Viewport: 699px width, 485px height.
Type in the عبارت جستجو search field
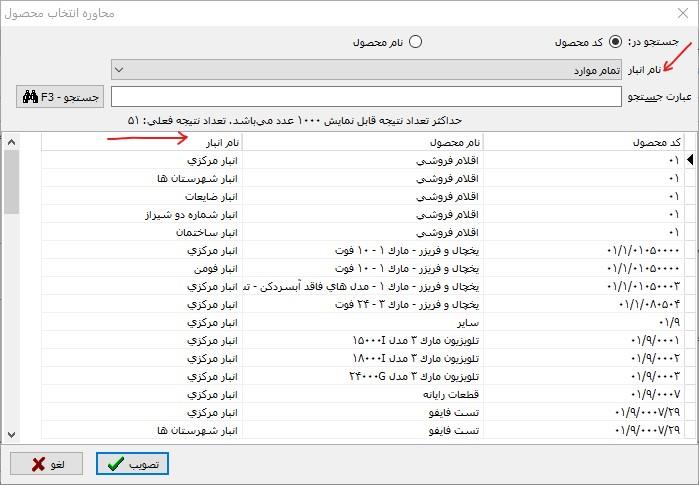coord(366,97)
